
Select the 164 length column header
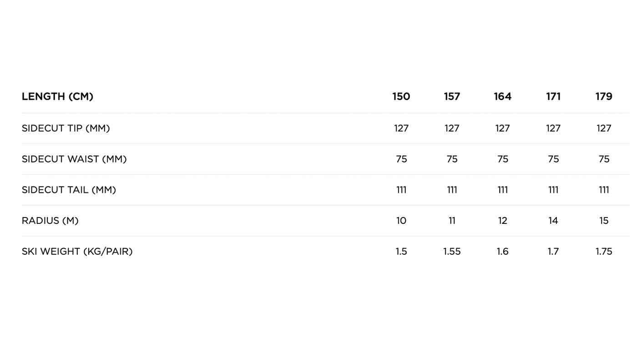point(503,96)
